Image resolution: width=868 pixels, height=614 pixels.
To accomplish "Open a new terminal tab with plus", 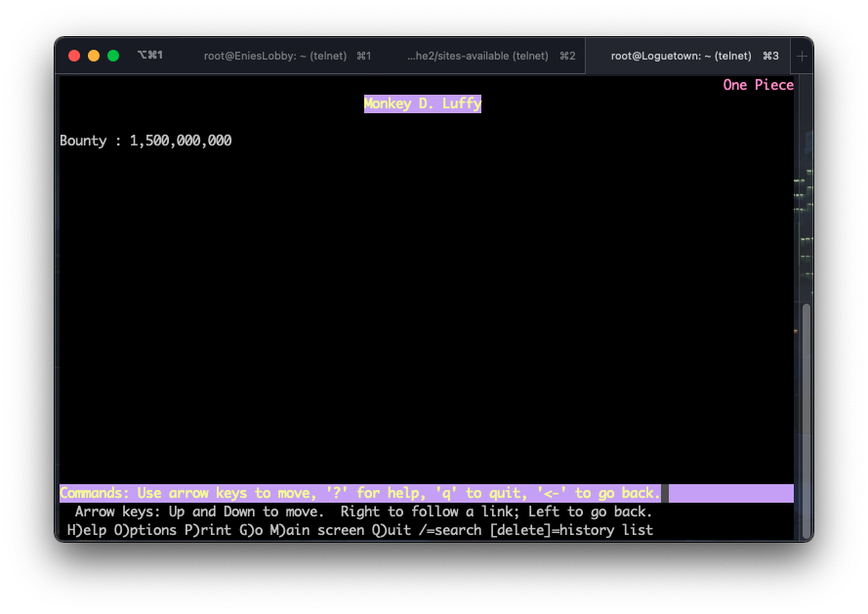I will coord(802,56).
